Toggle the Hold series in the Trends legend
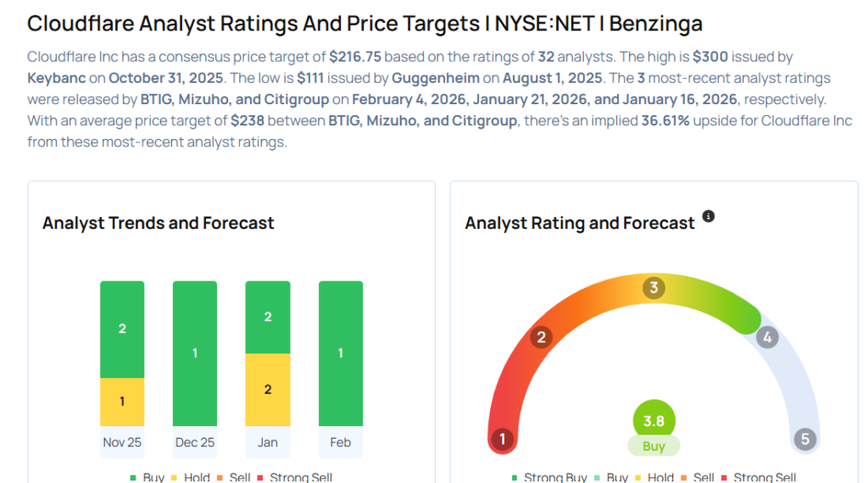The width and height of the screenshot is (868, 483). (191, 478)
